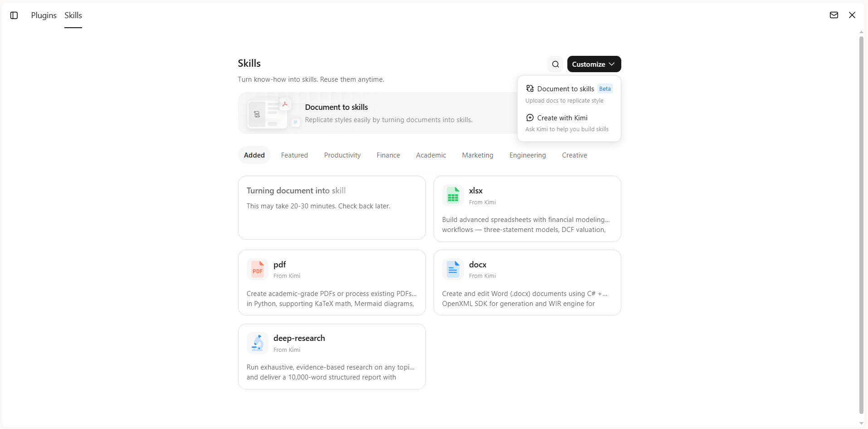
Task: Click the Create with Kimi icon
Action: (530, 118)
